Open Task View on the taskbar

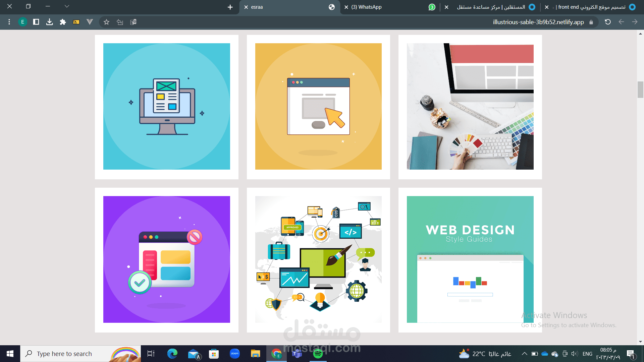151,354
